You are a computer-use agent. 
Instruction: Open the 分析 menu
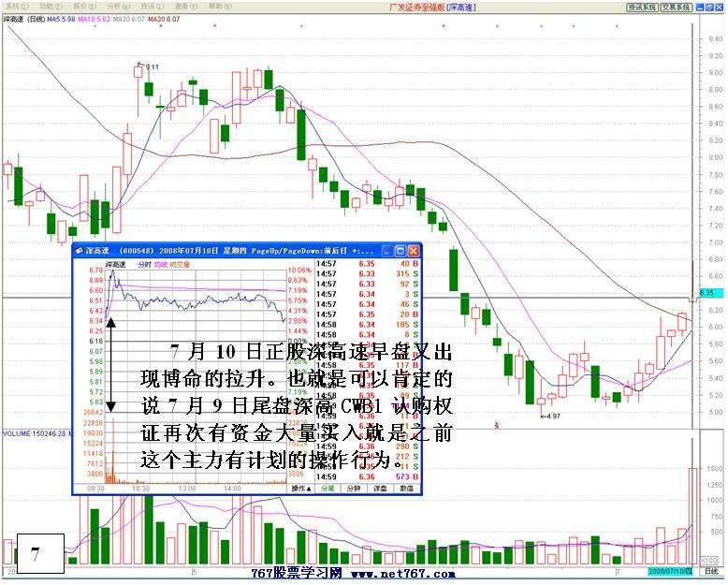119,6
